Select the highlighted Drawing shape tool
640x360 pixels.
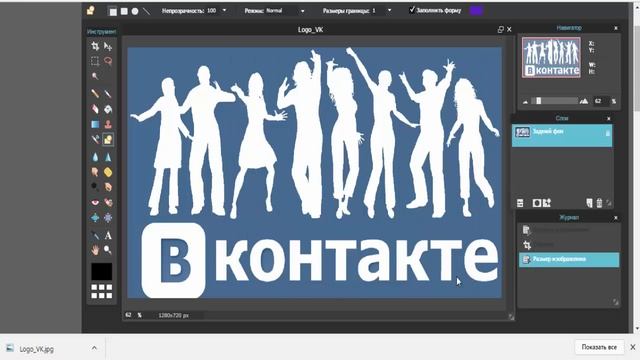[x=108, y=139]
